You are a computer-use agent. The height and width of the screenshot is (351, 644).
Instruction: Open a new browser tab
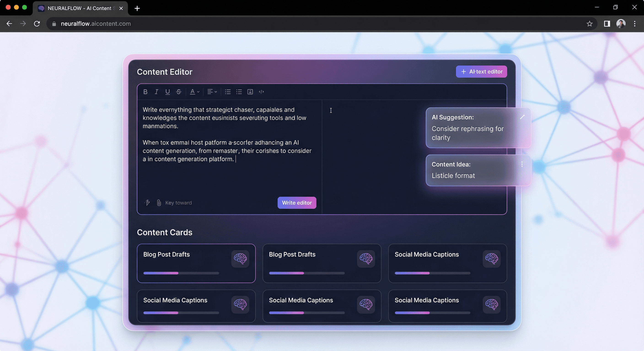137,8
